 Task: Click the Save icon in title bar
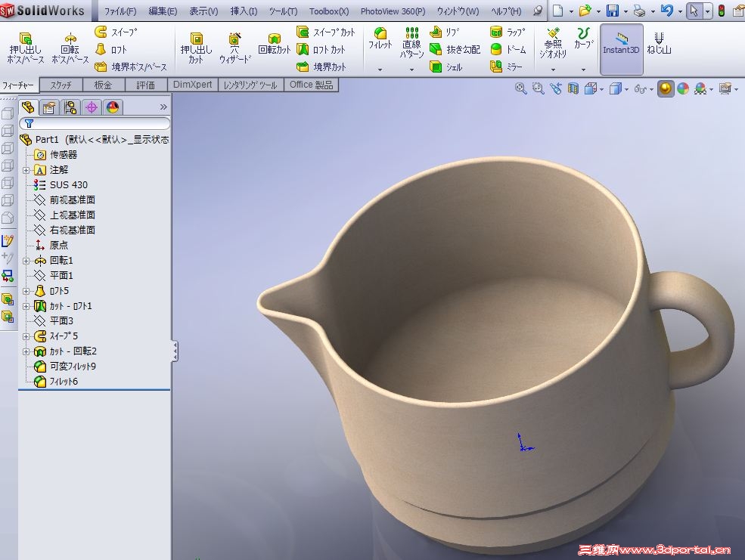[613, 11]
